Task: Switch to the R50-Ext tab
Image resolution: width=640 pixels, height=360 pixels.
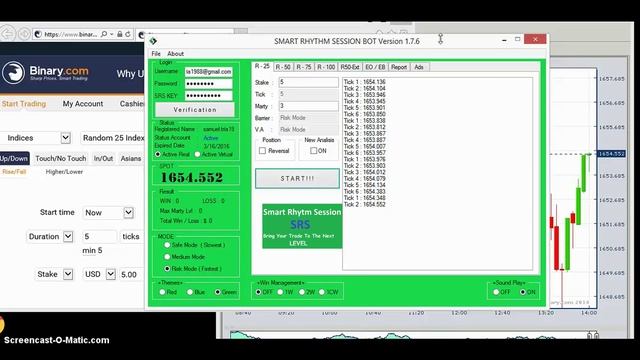Action: pyautogui.click(x=350, y=67)
